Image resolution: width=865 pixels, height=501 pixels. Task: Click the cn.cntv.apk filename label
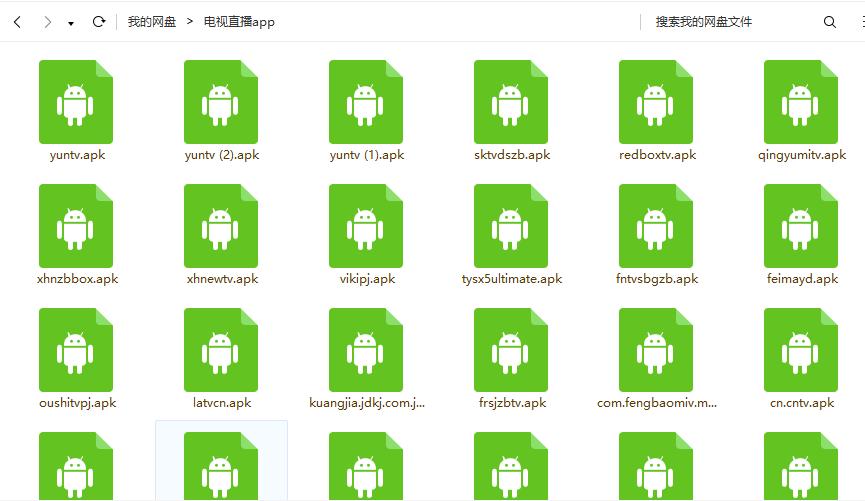click(802, 403)
